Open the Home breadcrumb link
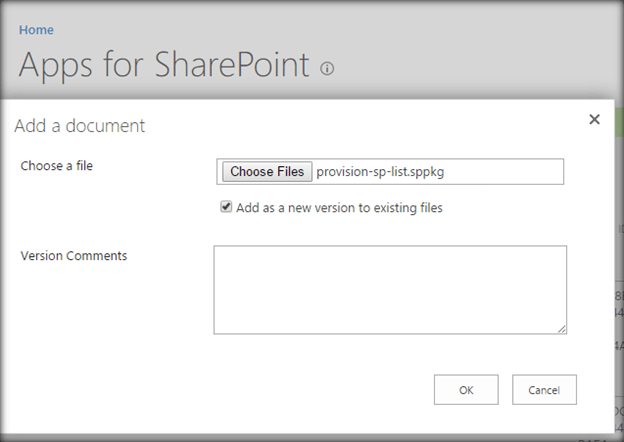The height and width of the screenshot is (442, 624). pyautogui.click(x=37, y=30)
